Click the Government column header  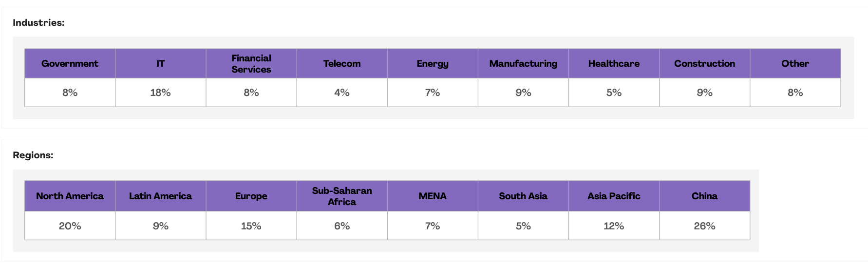click(70, 64)
